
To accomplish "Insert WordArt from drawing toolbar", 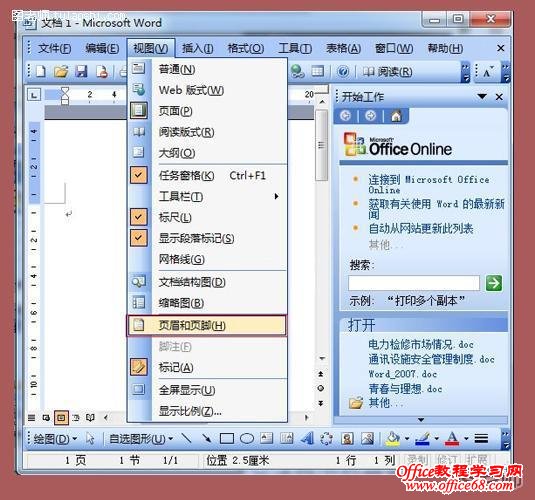I will (x=307, y=438).
